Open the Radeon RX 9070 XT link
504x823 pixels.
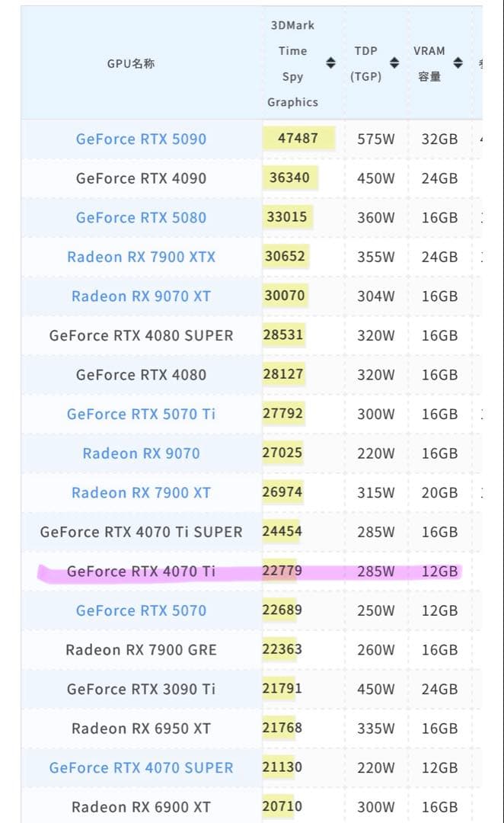click(x=141, y=296)
